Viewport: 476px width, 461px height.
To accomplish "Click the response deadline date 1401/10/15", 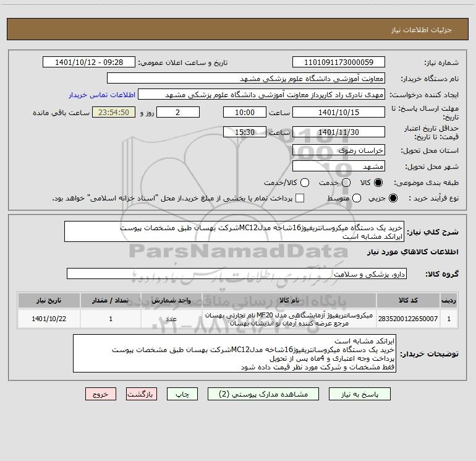I will click(339, 112).
